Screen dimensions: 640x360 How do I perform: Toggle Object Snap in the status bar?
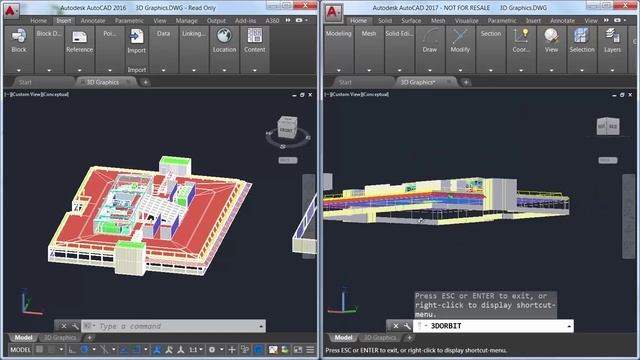(136, 350)
